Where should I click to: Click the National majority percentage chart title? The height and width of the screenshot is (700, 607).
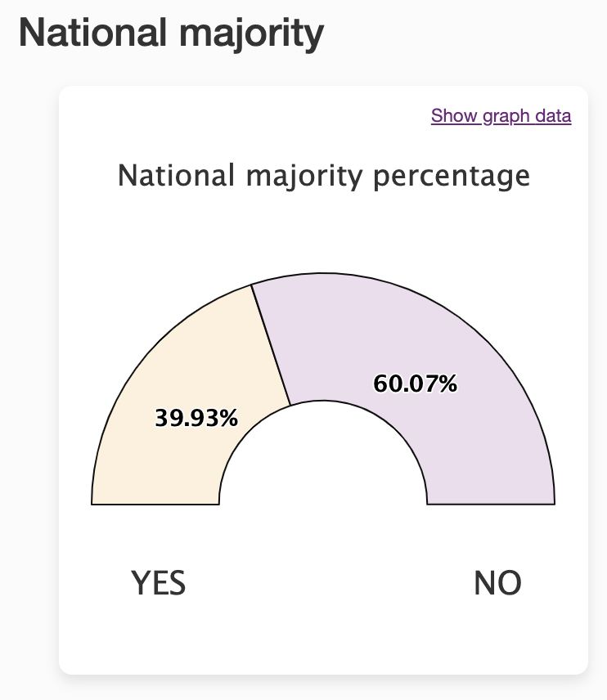click(x=324, y=177)
